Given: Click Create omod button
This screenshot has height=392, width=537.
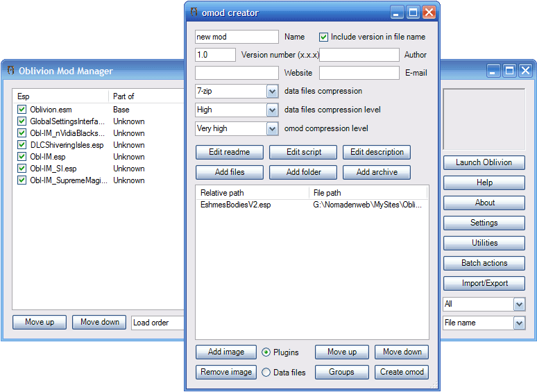Looking at the screenshot, I should pyautogui.click(x=402, y=372).
